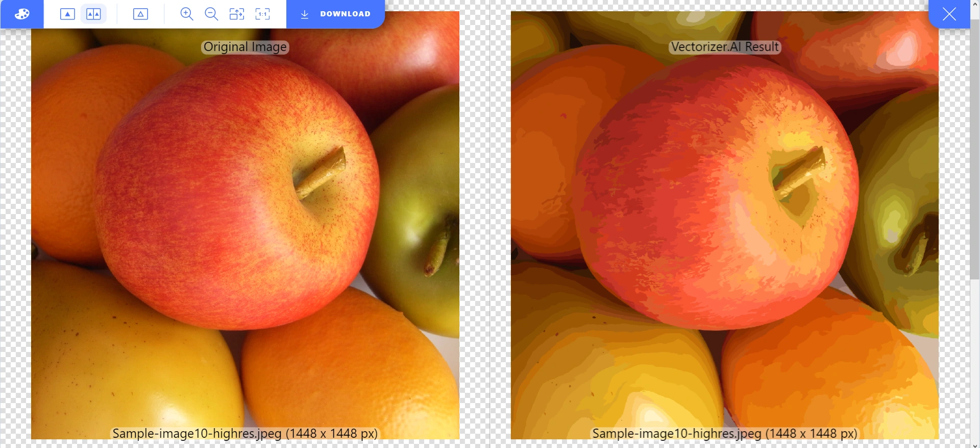Click the Original Image photo panel
The width and height of the screenshot is (980, 448).
(x=245, y=225)
